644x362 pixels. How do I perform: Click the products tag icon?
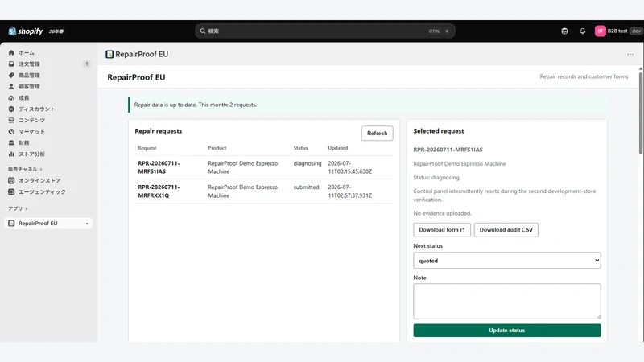click(x=11, y=75)
